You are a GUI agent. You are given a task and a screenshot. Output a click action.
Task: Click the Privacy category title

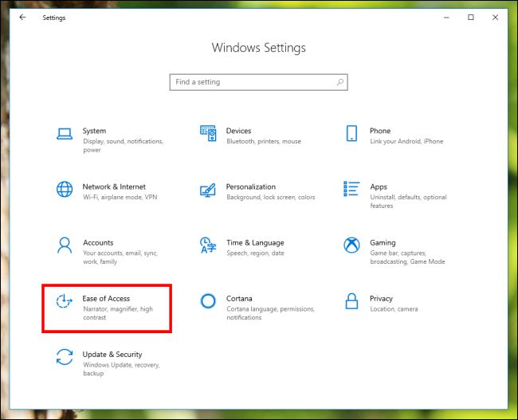[381, 299]
